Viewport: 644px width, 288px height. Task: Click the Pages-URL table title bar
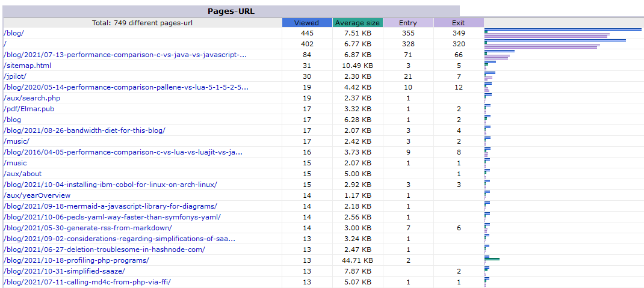[x=231, y=11]
